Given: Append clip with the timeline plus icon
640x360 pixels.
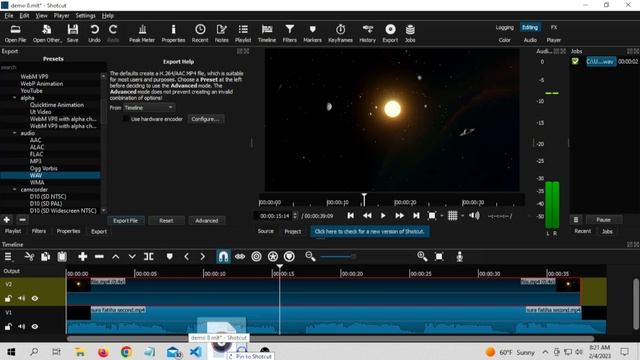Looking at the screenshot, I should tap(82, 257).
